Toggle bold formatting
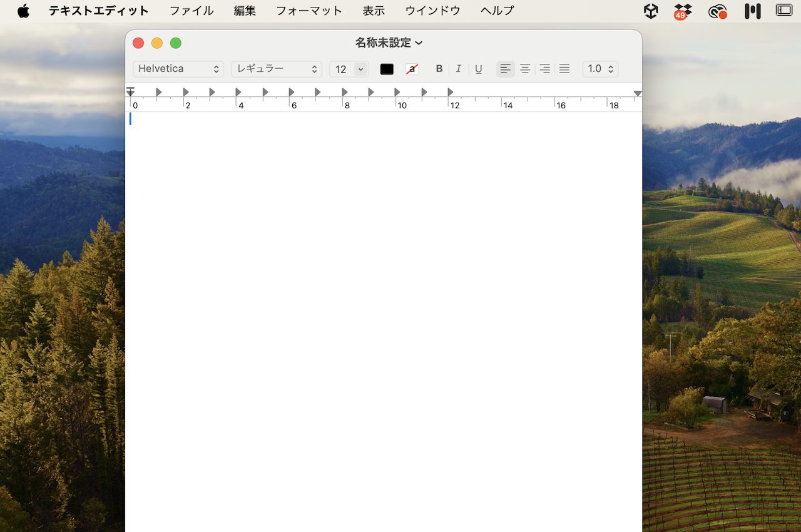The width and height of the screenshot is (801, 532). [x=439, y=69]
